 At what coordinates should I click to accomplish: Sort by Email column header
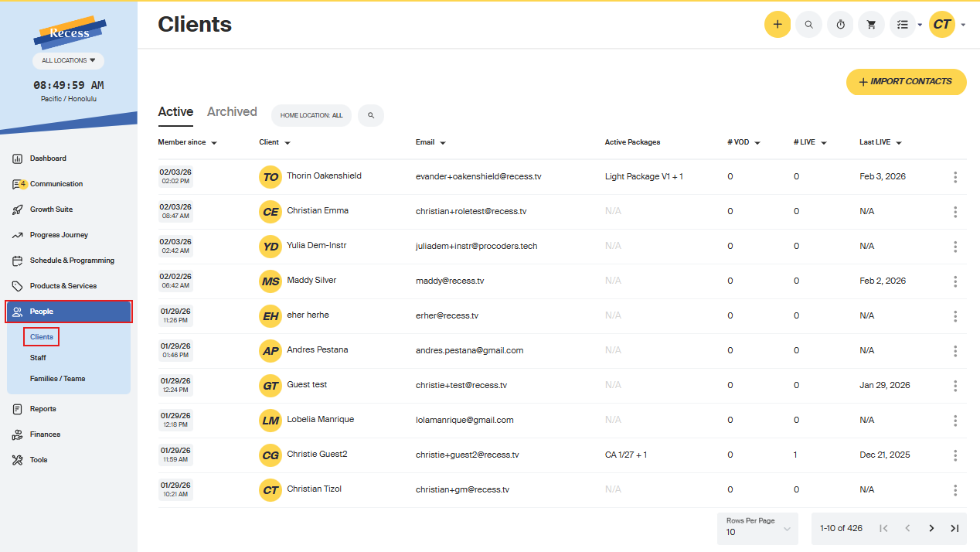(x=430, y=142)
